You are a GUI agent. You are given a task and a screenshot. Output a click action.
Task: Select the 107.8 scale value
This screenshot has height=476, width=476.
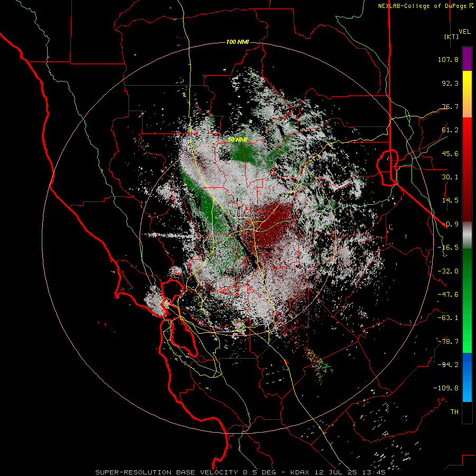(x=448, y=59)
